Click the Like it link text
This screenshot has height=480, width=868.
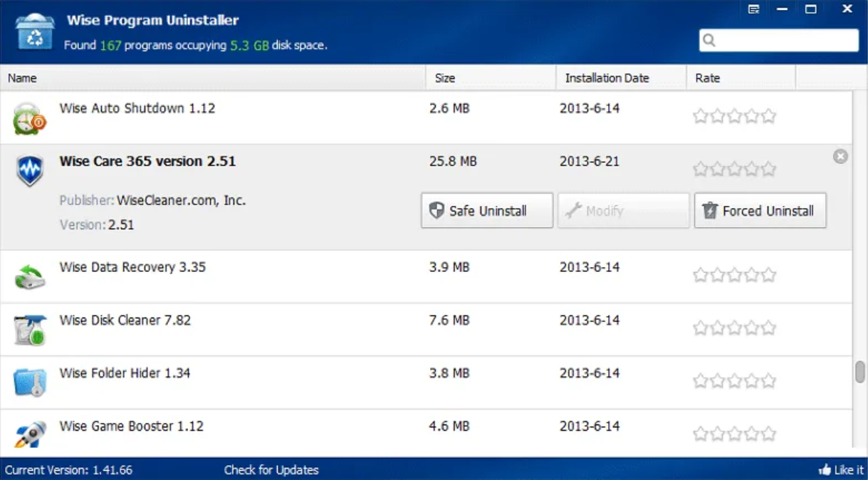[849, 470]
